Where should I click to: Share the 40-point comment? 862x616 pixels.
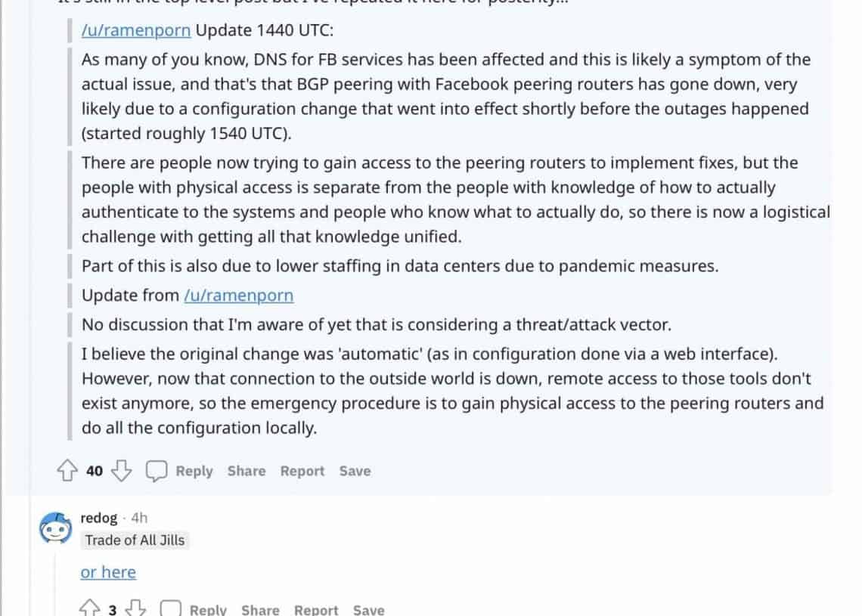tap(247, 471)
